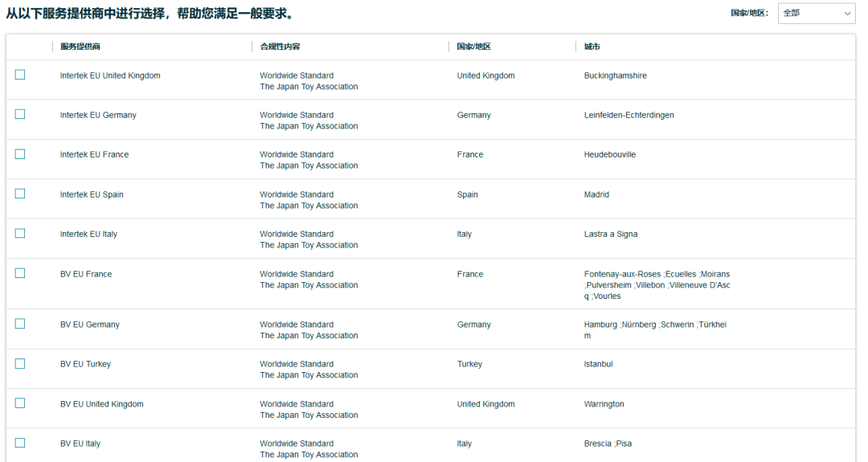Viewport: 868px width, 462px height.
Task: Tick the Intertek EU France checkbox
Action: [x=20, y=153]
